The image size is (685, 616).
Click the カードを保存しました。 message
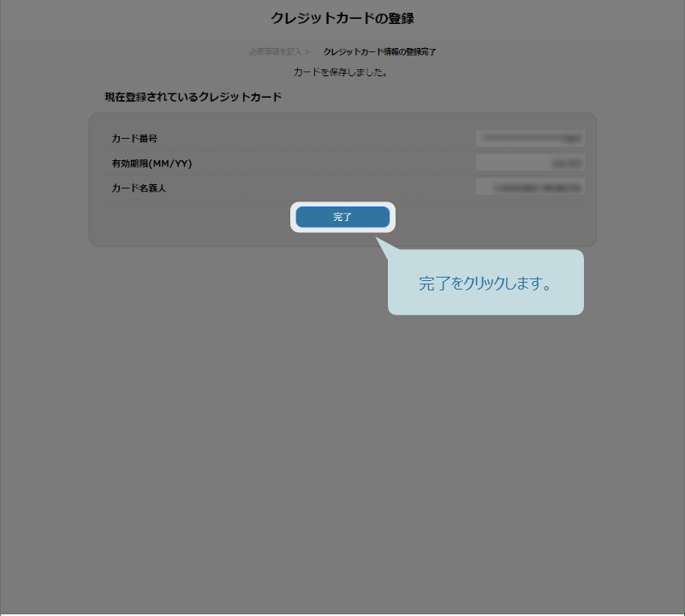340,72
